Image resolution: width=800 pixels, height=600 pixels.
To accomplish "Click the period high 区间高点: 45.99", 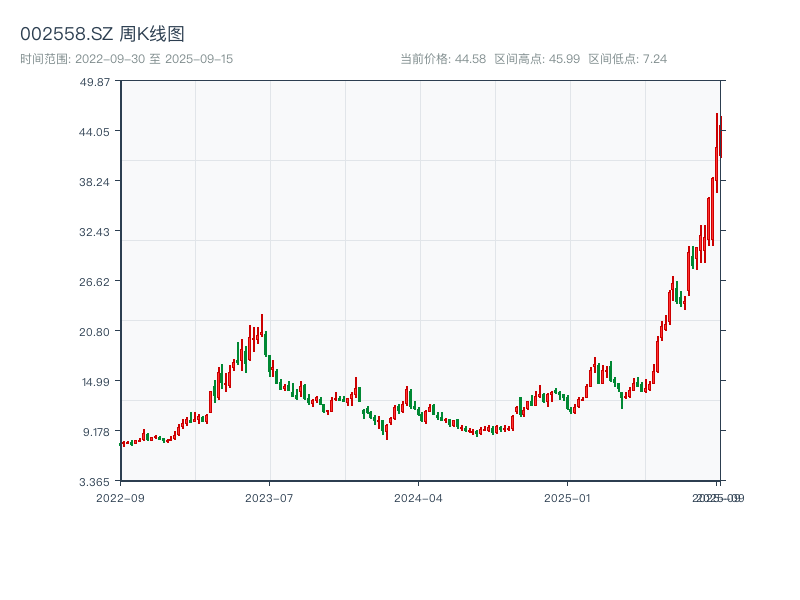I will click(x=537, y=59).
